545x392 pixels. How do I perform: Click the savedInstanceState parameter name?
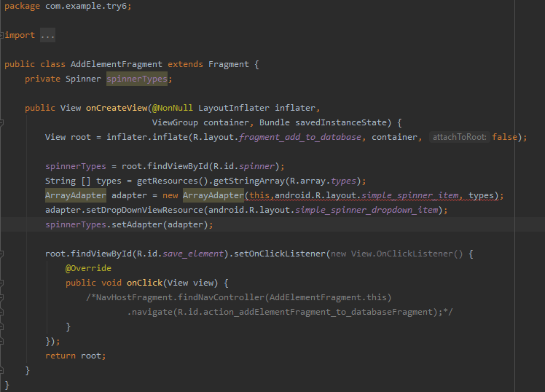[x=341, y=122]
